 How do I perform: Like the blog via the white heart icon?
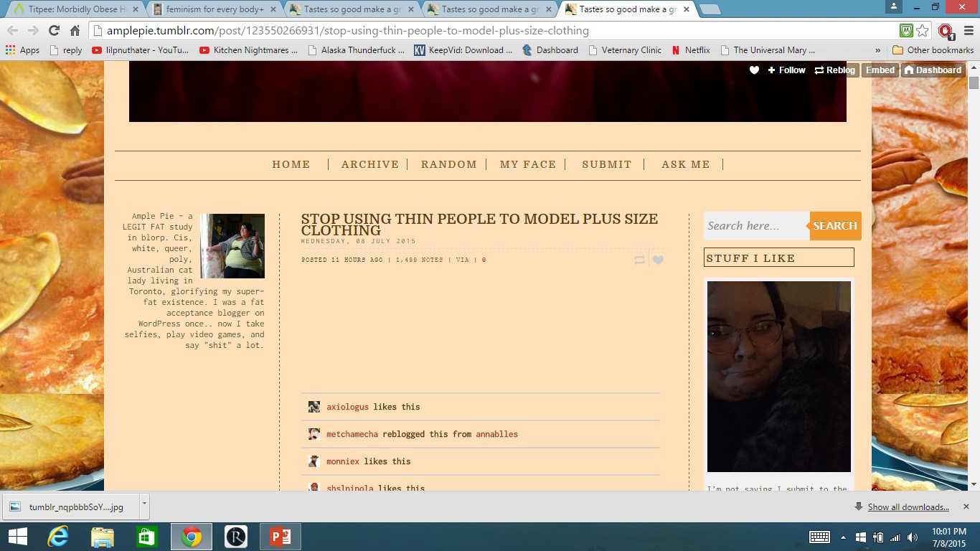tap(754, 70)
